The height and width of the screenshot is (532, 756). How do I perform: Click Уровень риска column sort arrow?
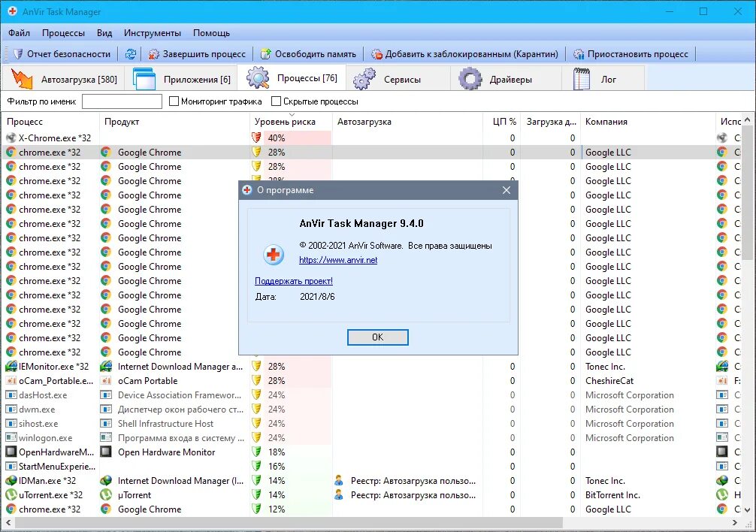point(292,115)
